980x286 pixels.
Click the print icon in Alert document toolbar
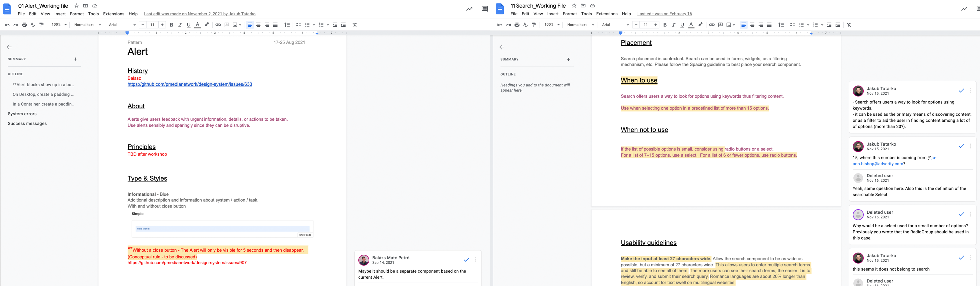[24, 25]
